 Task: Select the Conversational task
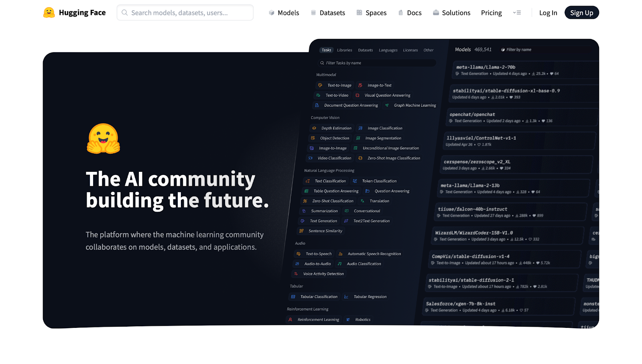click(x=362, y=211)
